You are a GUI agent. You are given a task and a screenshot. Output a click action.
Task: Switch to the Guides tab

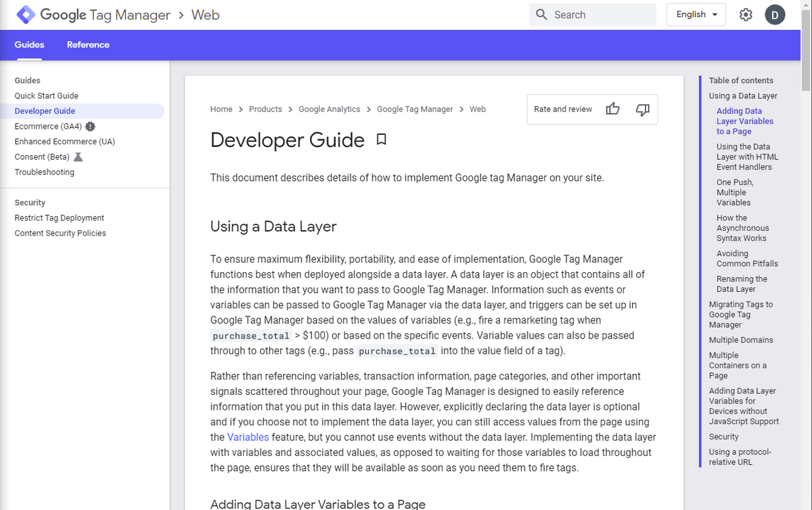click(29, 45)
